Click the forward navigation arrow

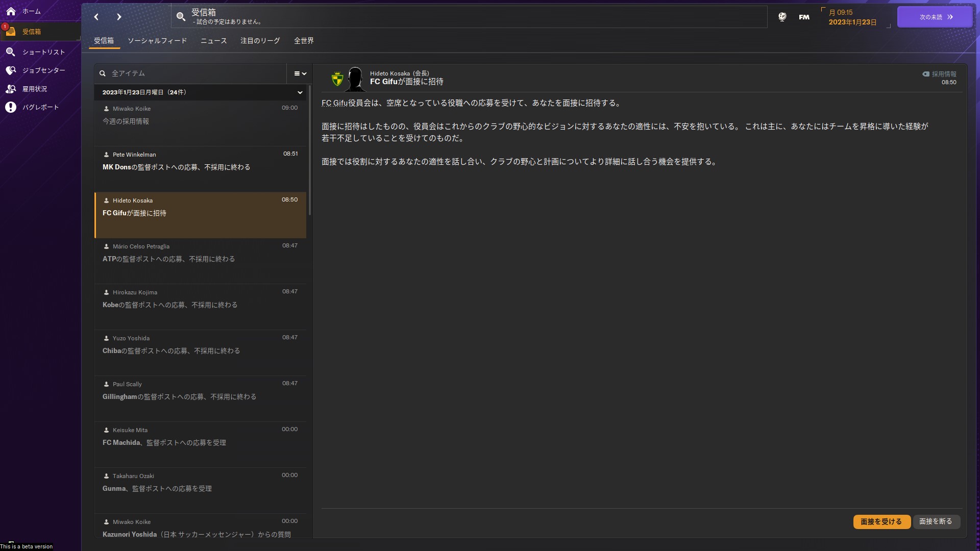[119, 17]
